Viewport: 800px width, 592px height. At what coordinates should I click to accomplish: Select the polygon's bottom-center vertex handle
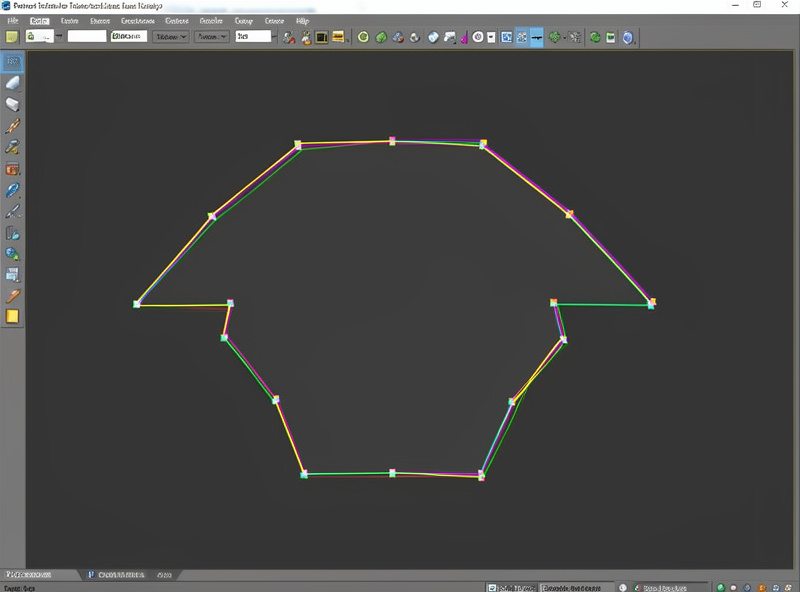(392, 473)
